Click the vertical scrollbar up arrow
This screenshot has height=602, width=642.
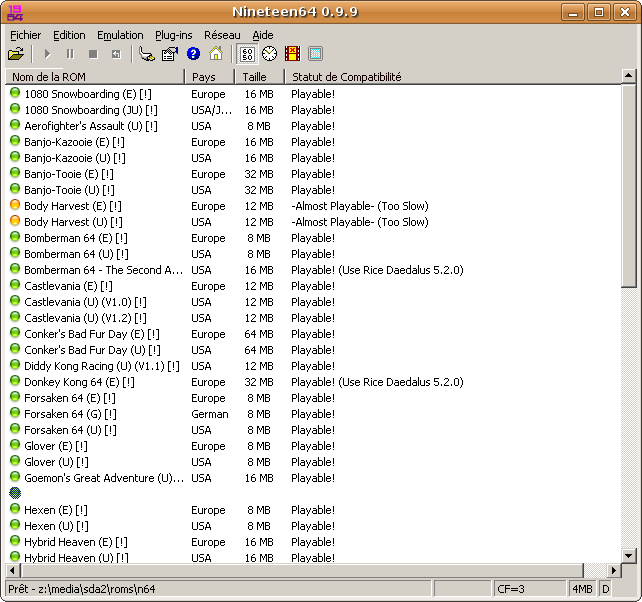coord(628,76)
